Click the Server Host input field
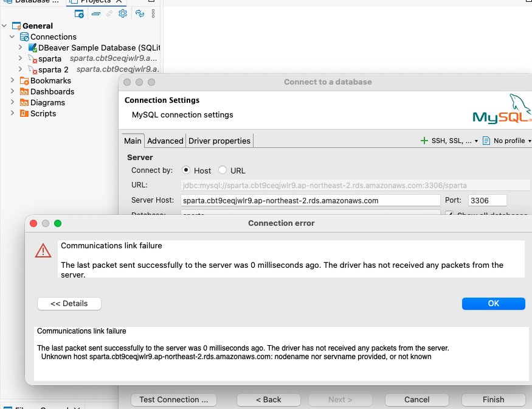Image resolution: width=532 pixels, height=409 pixels. (311, 200)
